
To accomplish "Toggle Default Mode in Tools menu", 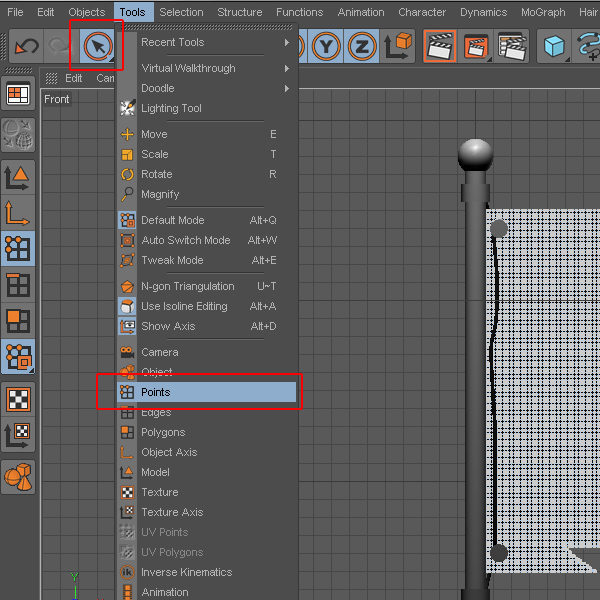I will coord(207,220).
